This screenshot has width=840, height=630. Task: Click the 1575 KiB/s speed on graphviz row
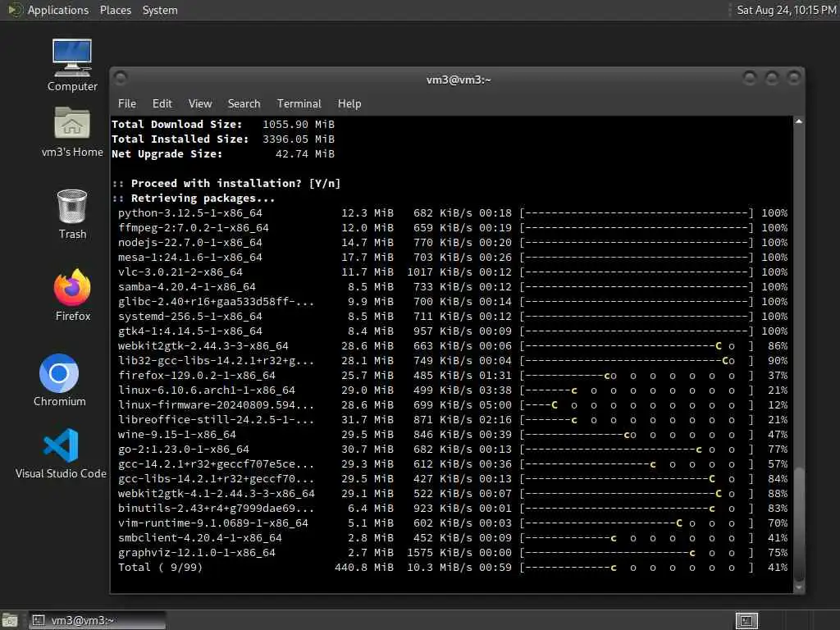tap(440, 552)
